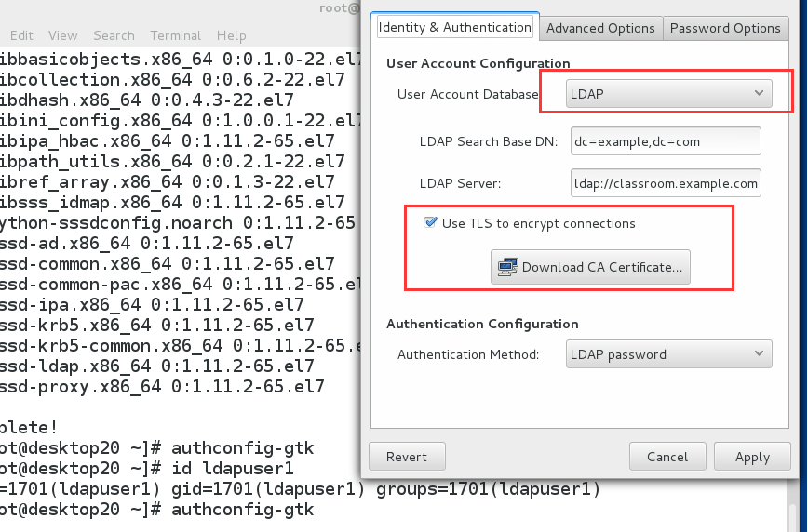Switch to the Advanced Options tab

click(600, 28)
